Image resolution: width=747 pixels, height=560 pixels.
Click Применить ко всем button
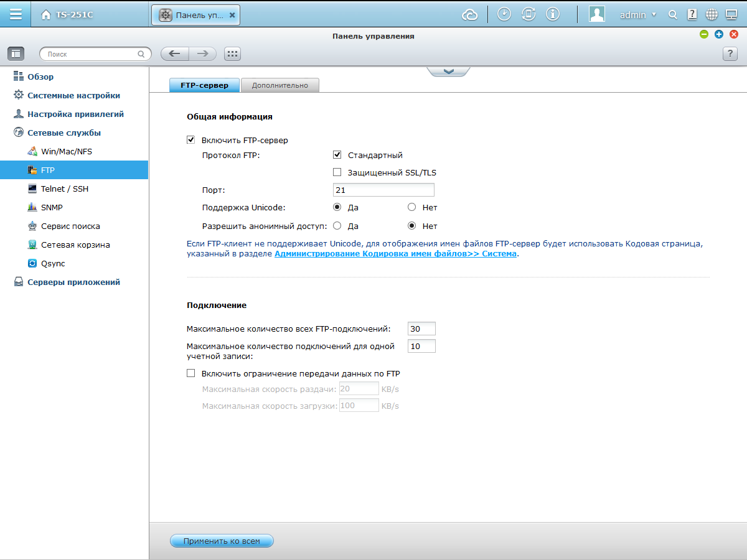(x=222, y=541)
